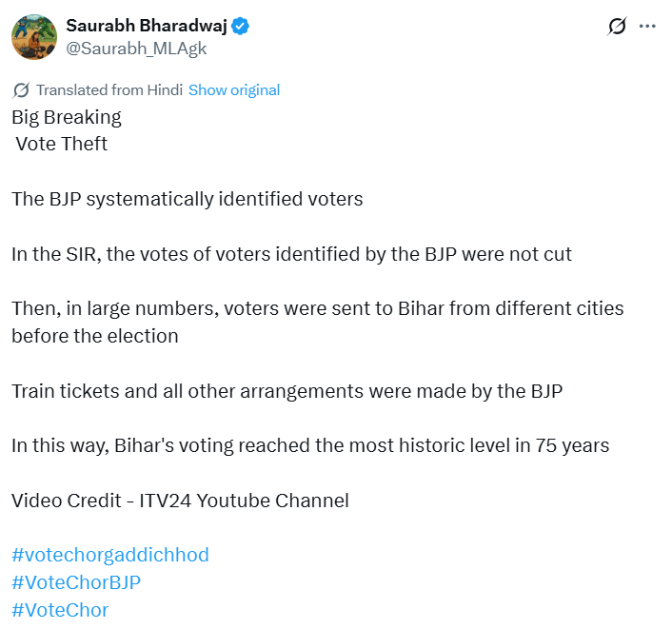The height and width of the screenshot is (629, 672).
Task: Click the line about train tickets
Action: (287, 390)
